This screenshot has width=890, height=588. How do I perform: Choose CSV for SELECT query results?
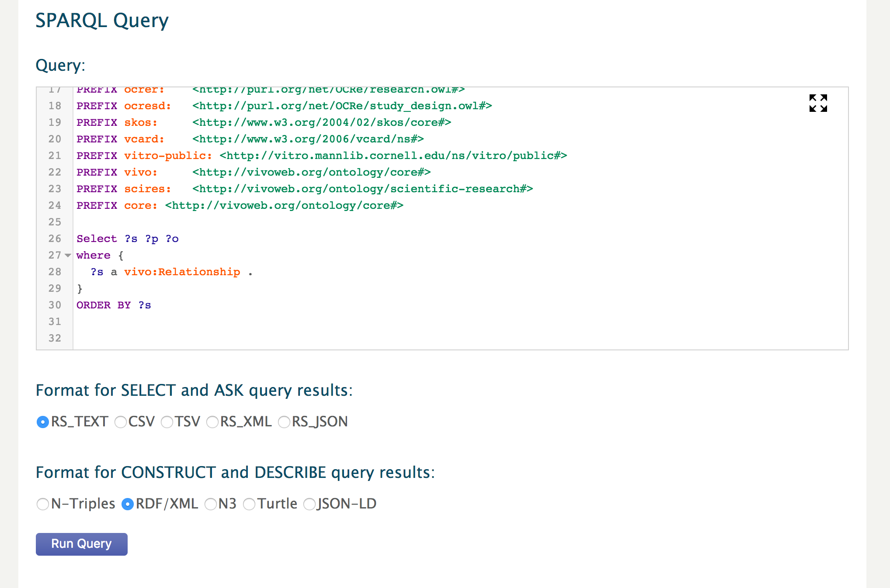121,422
